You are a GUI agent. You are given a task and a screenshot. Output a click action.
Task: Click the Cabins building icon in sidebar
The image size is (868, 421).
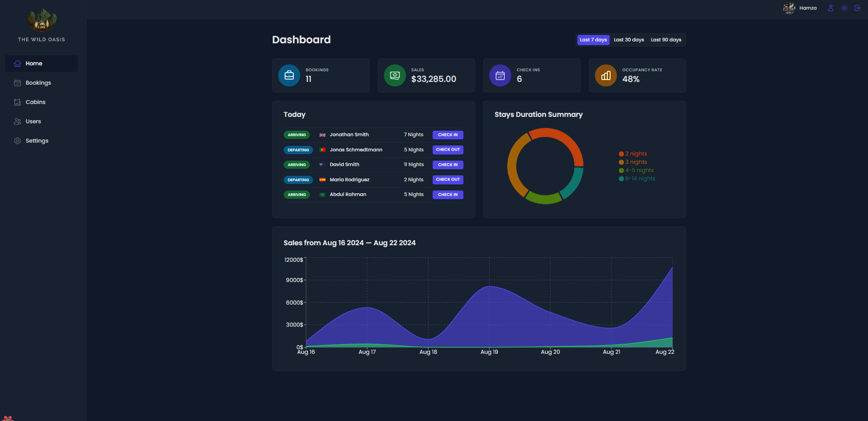coord(17,102)
